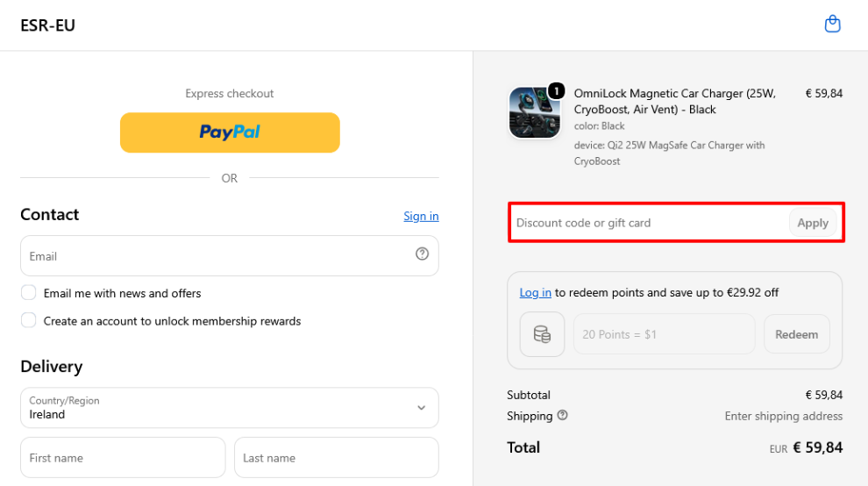
Task: Open the OmniLock car charger product thumbnail
Action: 534,112
